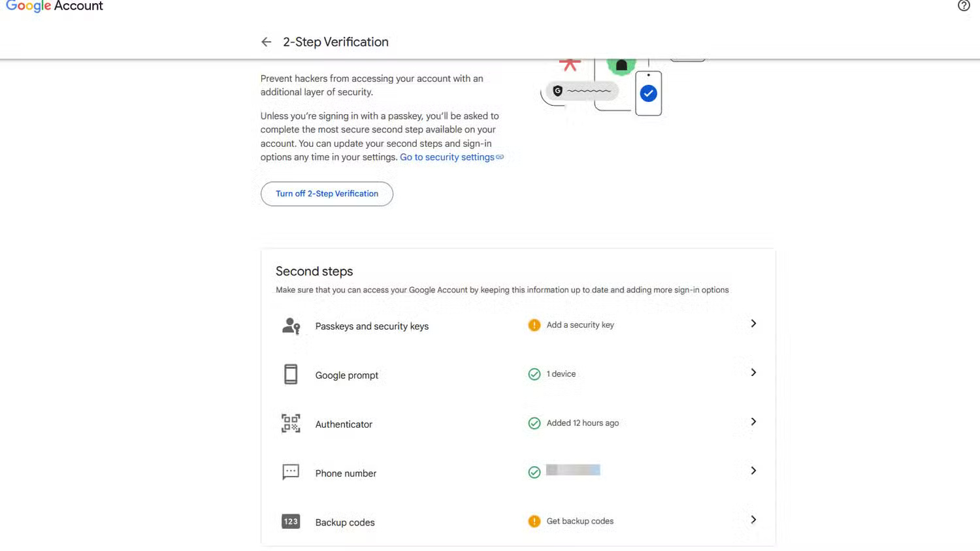Expand the Backup codes row chevron

coord(753,520)
